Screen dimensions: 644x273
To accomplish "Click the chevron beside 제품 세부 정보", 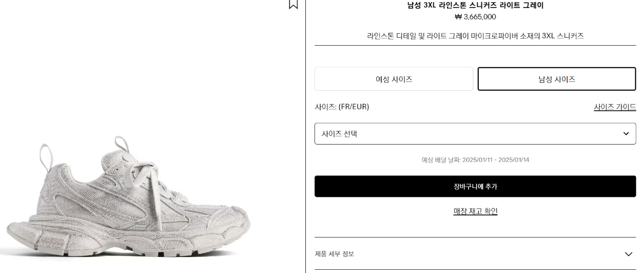I will 628,254.
